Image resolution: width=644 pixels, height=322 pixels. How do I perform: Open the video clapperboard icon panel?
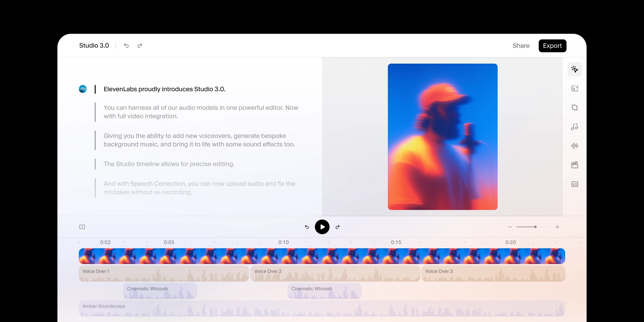pyautogui.click(x=574, y=165)
